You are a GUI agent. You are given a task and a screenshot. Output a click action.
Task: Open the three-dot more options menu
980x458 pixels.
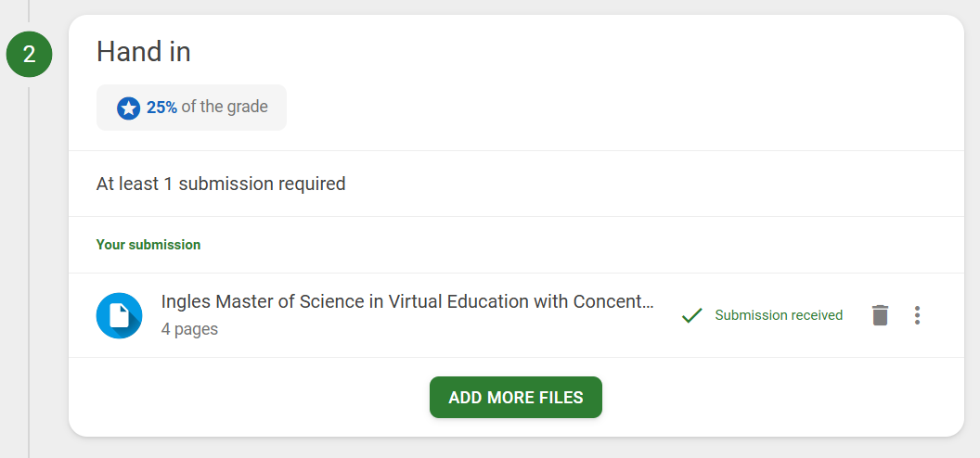(x=917, y=315)
